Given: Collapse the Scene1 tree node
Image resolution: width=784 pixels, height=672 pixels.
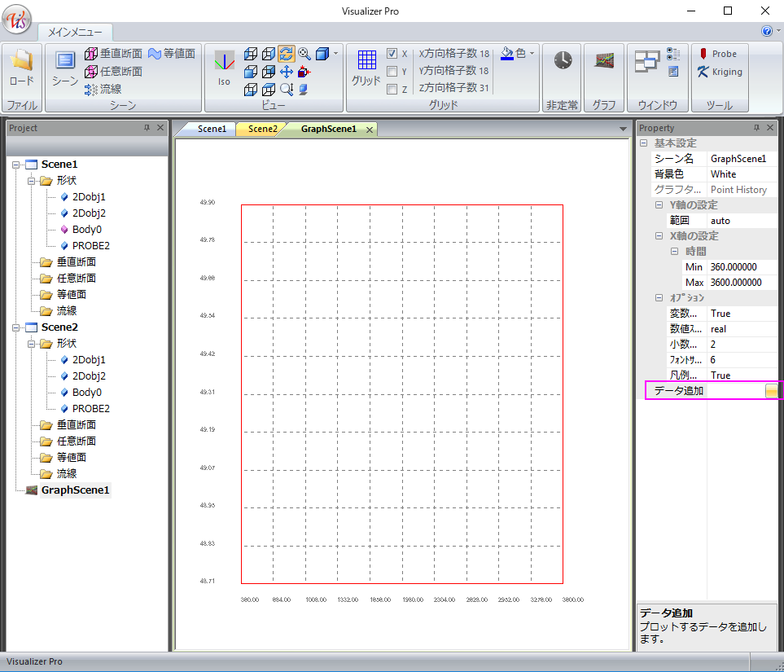Looking at the screenshot, I should 15,165.
